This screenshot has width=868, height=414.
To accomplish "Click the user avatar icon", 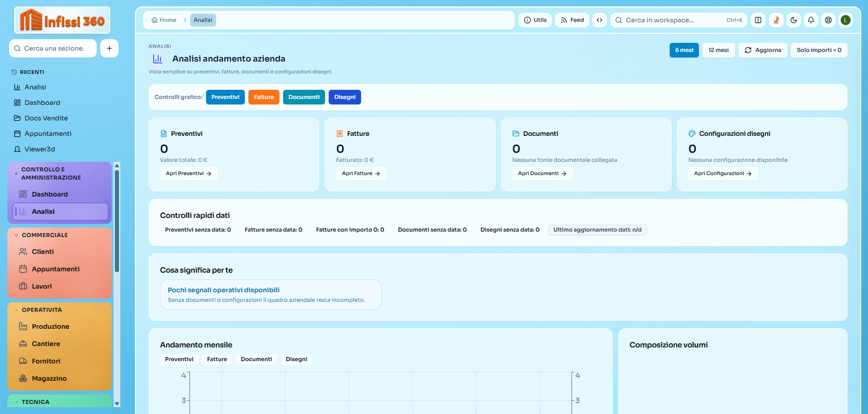I will click(846, 20).
